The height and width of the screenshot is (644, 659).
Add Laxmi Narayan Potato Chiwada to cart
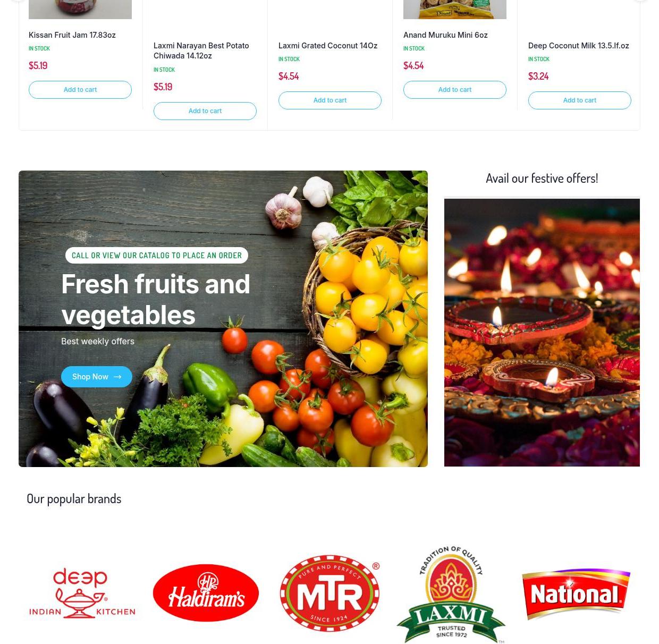[205, 111]
